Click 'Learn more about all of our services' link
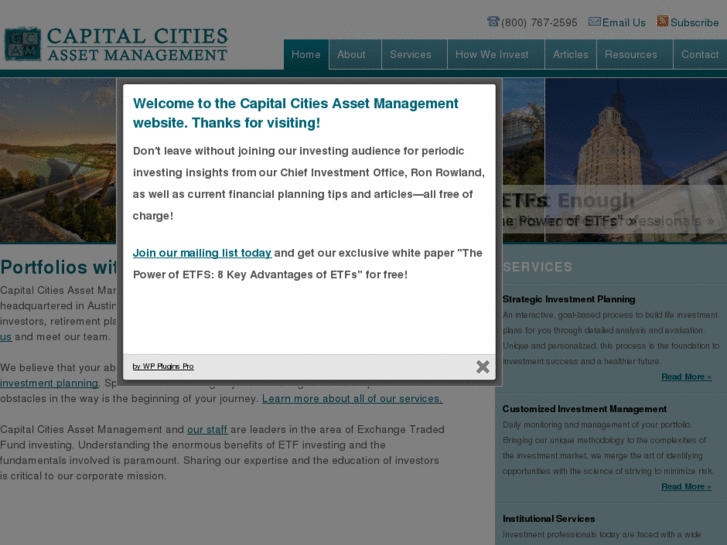 352,399
